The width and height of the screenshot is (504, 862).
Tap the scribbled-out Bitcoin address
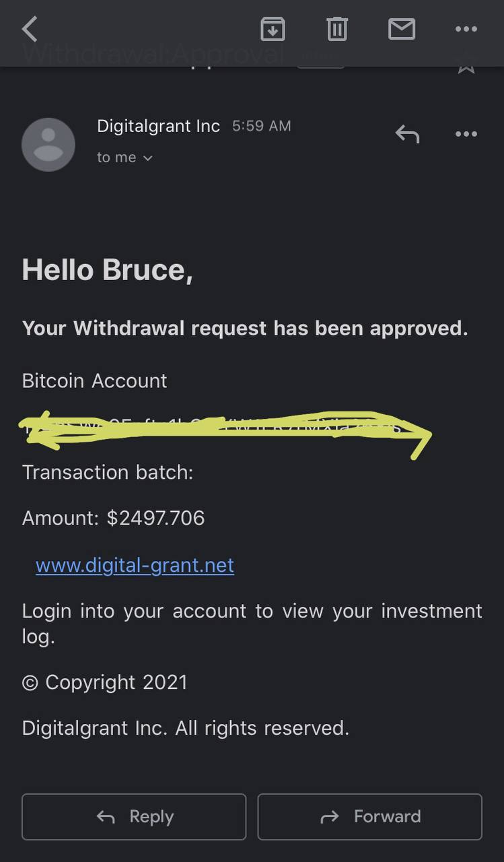(x=222, y=428)
